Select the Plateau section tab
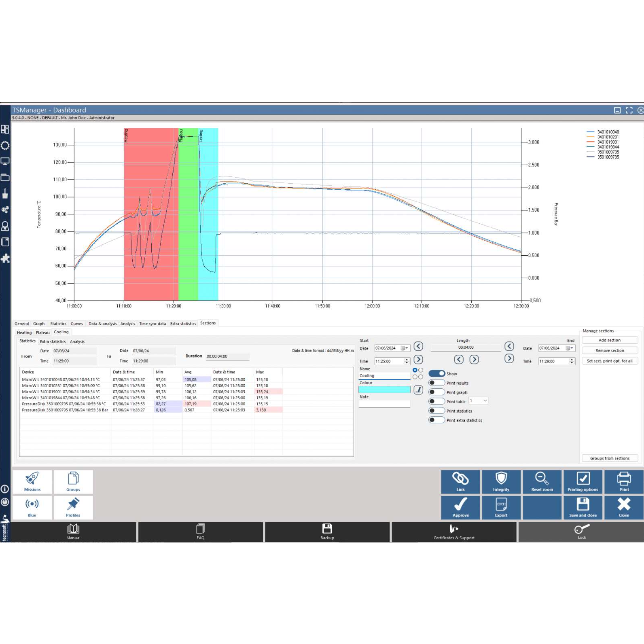 [x=42, y=333]
